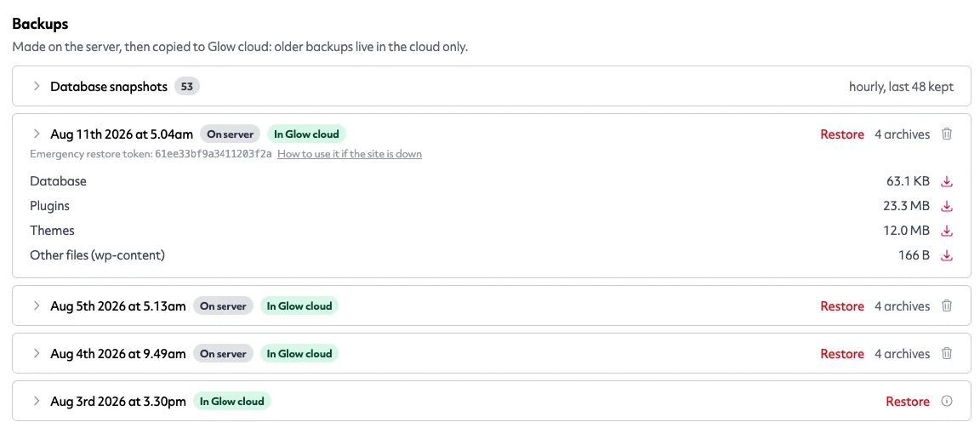Delete the Aug 5th 2026 backup
980x428 pixels.
point(947,305)
